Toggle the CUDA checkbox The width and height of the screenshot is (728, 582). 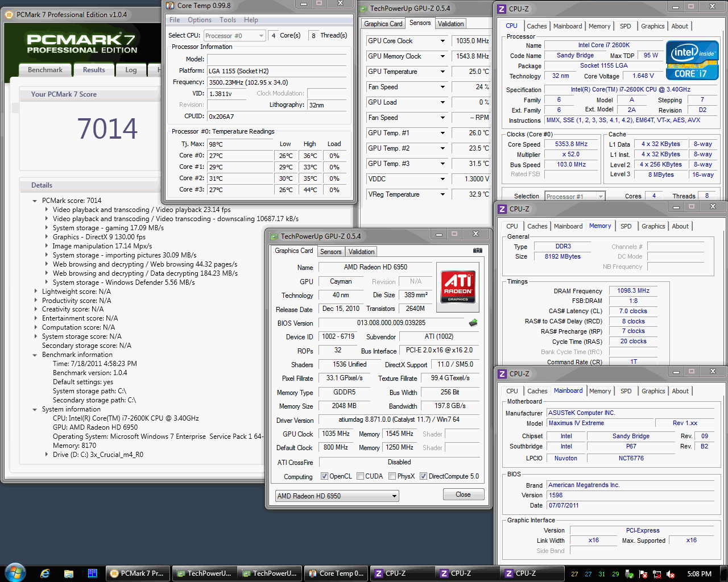tap(360, 476)
